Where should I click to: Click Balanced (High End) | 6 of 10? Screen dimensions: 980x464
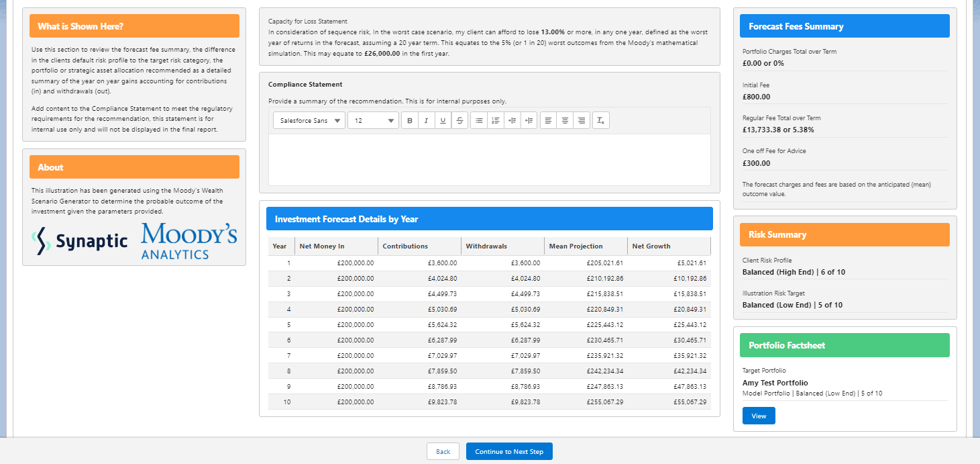(792, 272)
